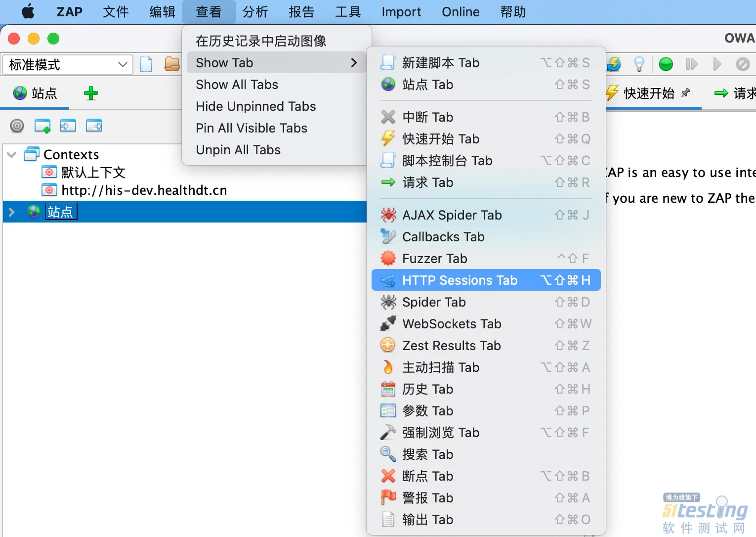The height and width of the screenshot is (537, 756).
Task: Click the step forward icon in toolbar
Action: click(691, 64)
